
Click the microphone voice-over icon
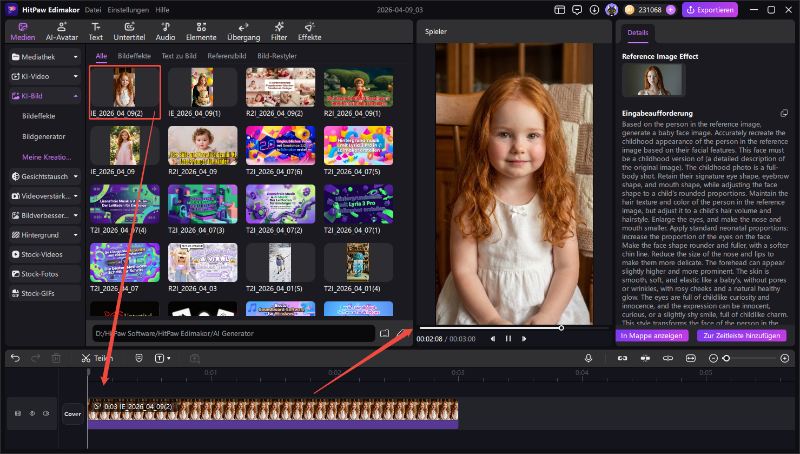coord(589,357)
